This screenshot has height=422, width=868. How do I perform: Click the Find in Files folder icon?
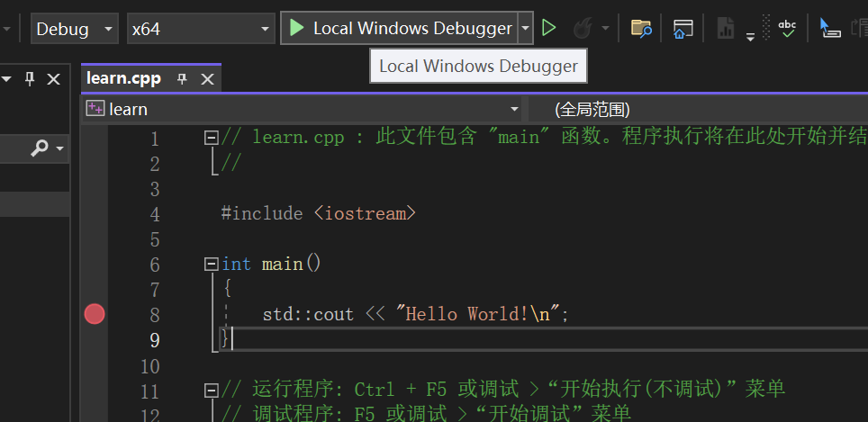(641, 28)
